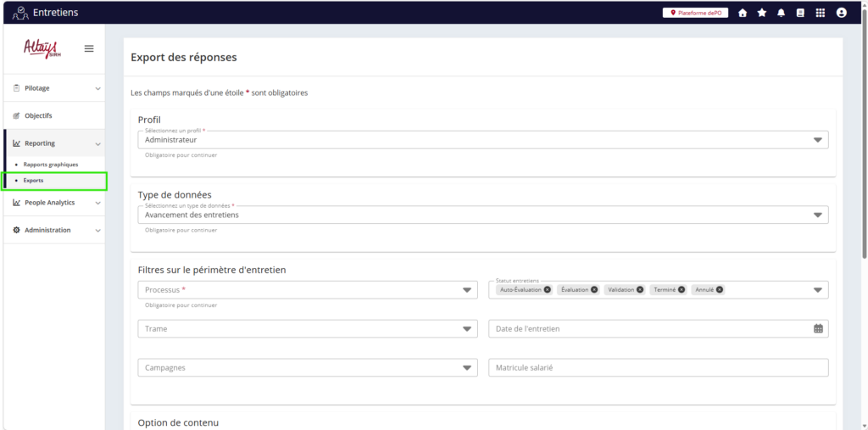
Task: Remove the Annulé status chip
Action: [x=720, y=290]
